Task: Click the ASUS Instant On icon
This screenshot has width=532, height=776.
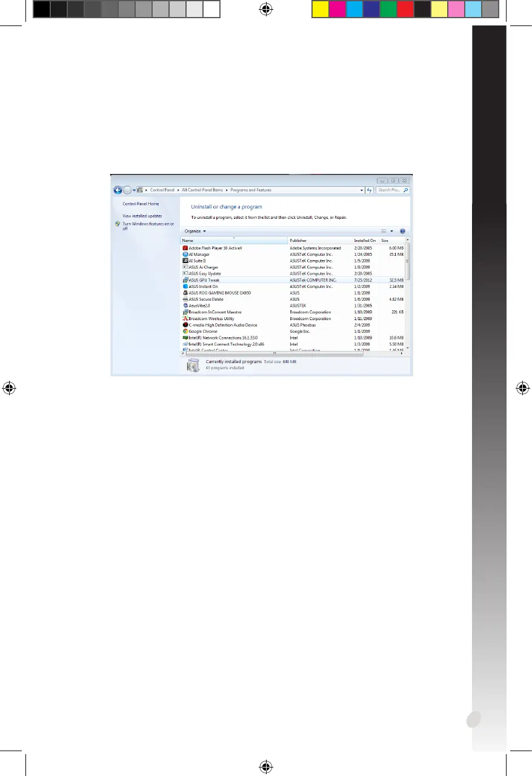Action: click(x=185, y=286)
